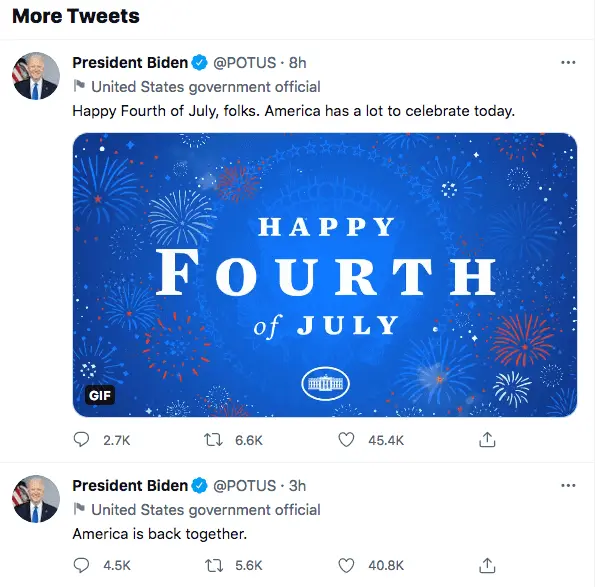
Task: Open more options for the Fourth of July tweet
Action: tap(568, 62)
